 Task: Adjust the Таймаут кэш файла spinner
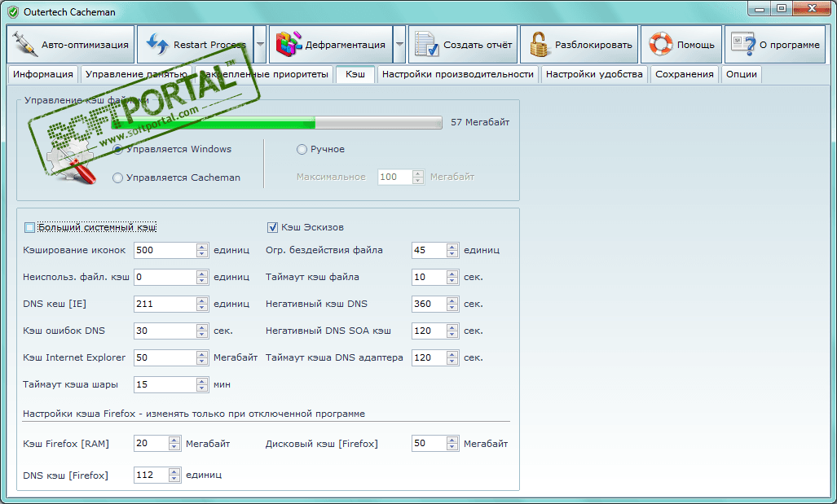click(x=452, y=277)
